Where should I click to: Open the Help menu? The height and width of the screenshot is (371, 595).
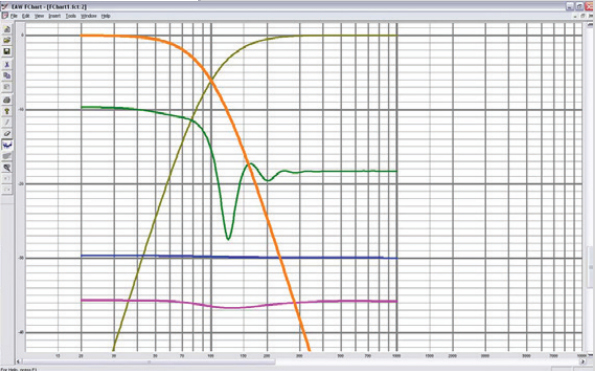[x=105, y=16]
